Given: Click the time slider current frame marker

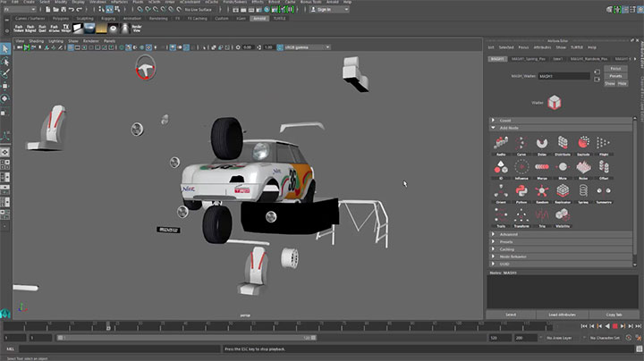Looking at the screenshot, I should pyautogui.click(x=108, y=326).
